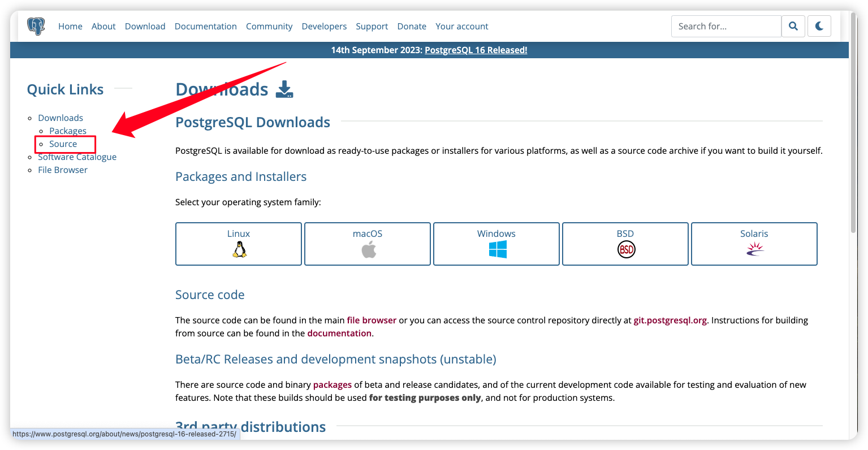Click the Quick Links heading
This screenshot has height=450, width=868.
coord(66,89)
